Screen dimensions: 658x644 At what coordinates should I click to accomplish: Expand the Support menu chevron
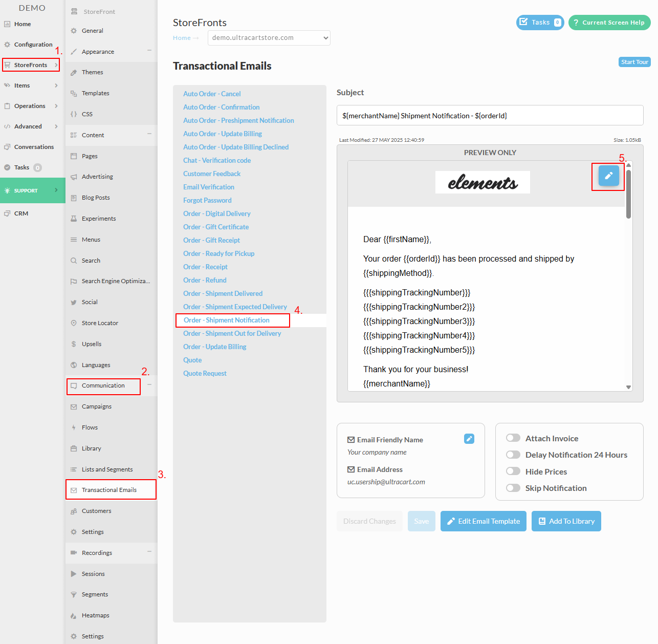pyautogui.click(x=56, y=190)
